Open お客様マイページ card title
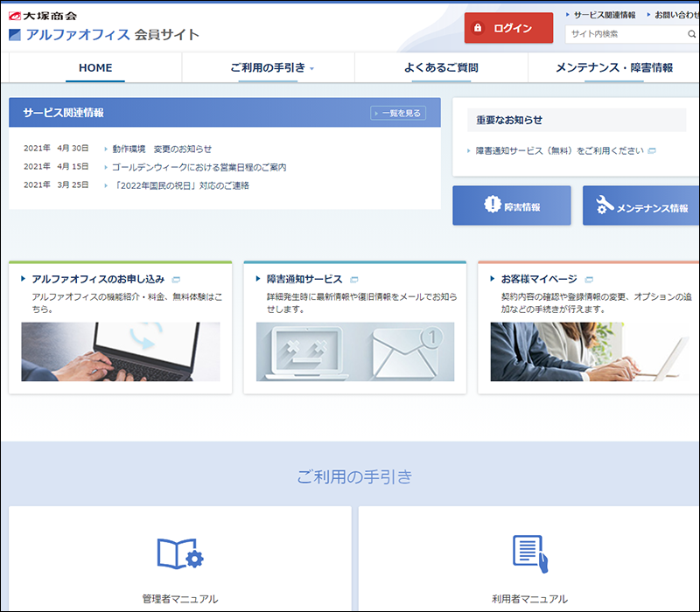700x612 pixels. click(x=539, y=279)
